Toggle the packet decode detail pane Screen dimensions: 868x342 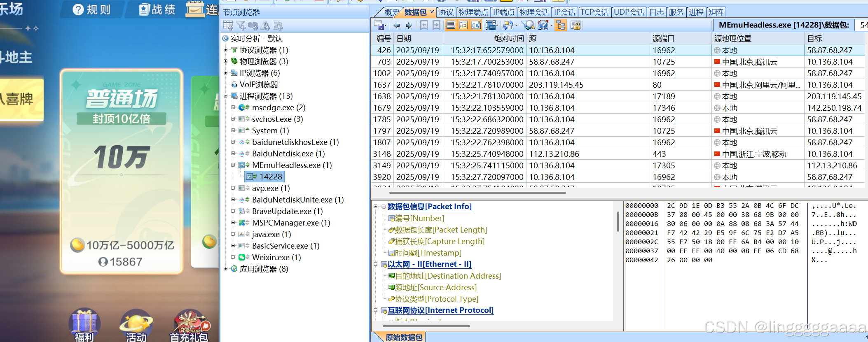point(463,26)
